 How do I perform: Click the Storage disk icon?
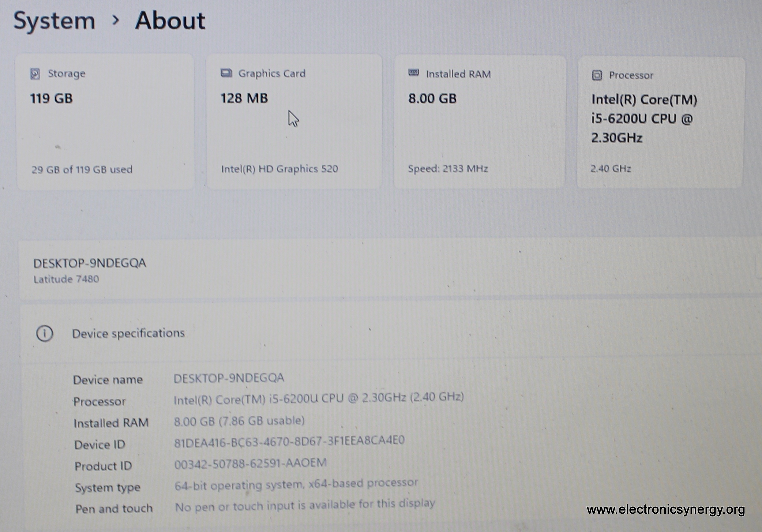pos(35,74)
